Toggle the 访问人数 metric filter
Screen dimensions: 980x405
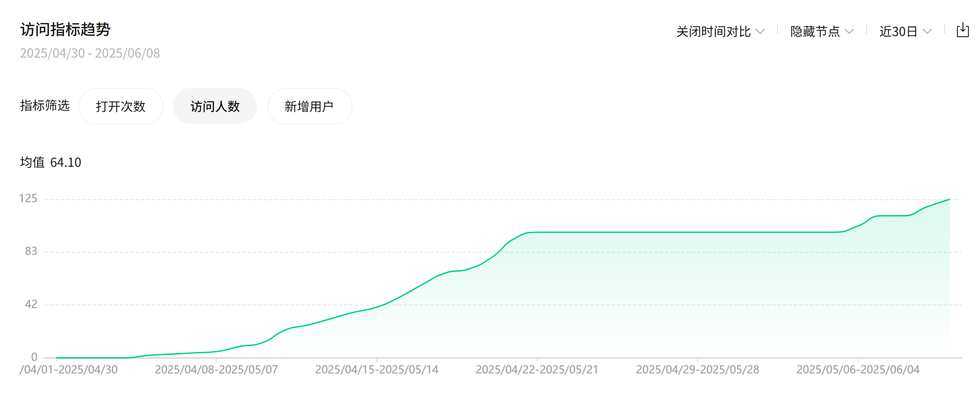click(215, 106)
